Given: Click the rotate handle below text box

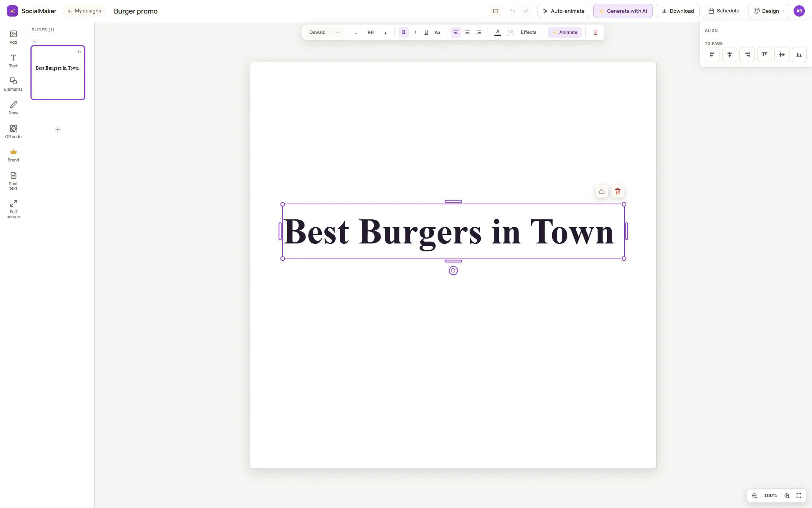Looking at the screenshot, I should point(453,271).
